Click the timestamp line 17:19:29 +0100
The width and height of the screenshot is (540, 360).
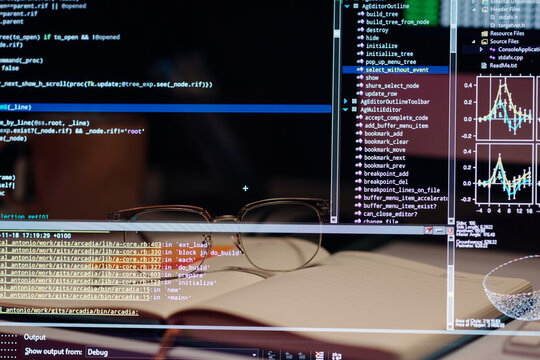pyautogui.click(x=36, y=236)
